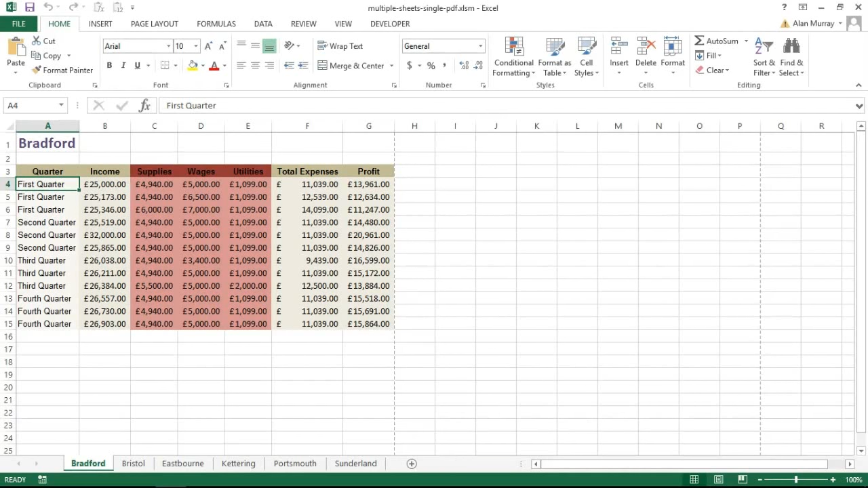Open the Format cells menu

(673, 57)
